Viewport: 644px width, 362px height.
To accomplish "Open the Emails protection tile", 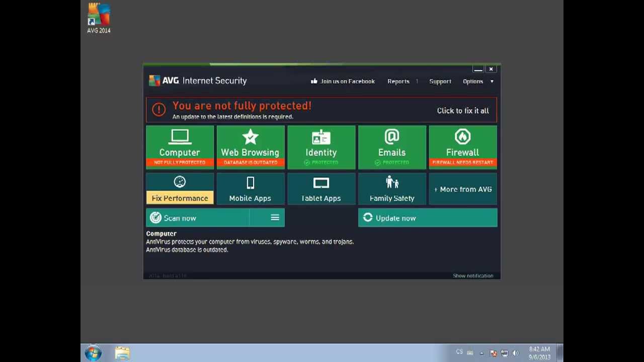I will click(x=392, y=146).
